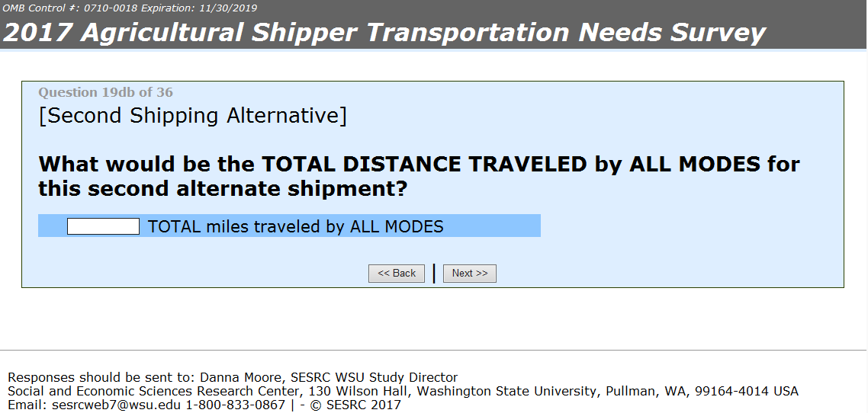Click the vertical divider between Back and Next
Image resolution: width=868 pixels, height=413 pixels.
pos(434,273)
